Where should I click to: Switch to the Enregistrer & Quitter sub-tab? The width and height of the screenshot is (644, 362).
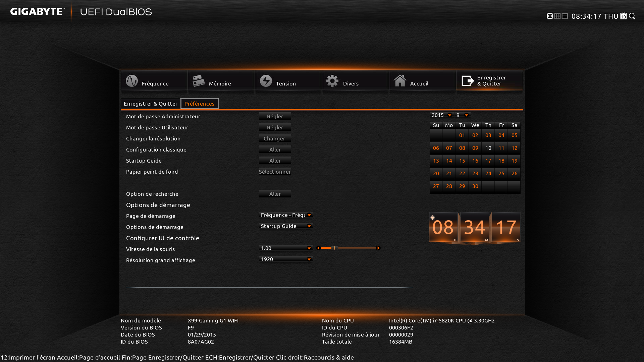pos(150,104)
